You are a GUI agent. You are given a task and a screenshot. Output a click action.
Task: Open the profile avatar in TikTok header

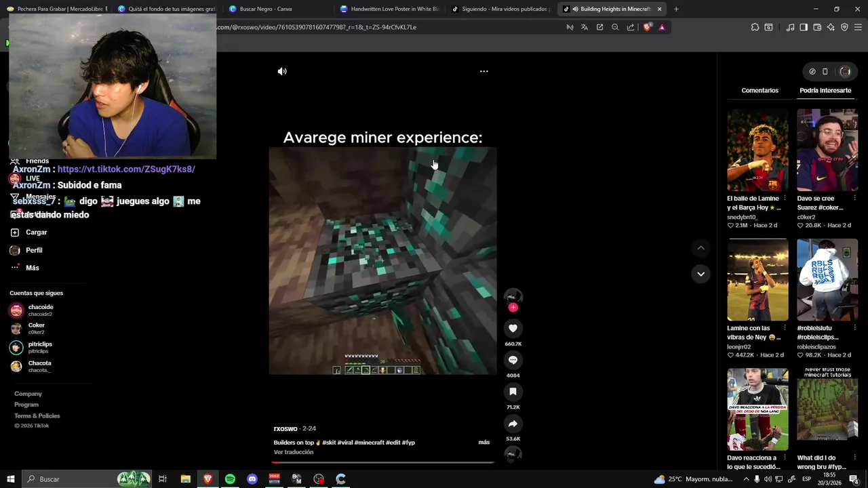coord(845,71)
